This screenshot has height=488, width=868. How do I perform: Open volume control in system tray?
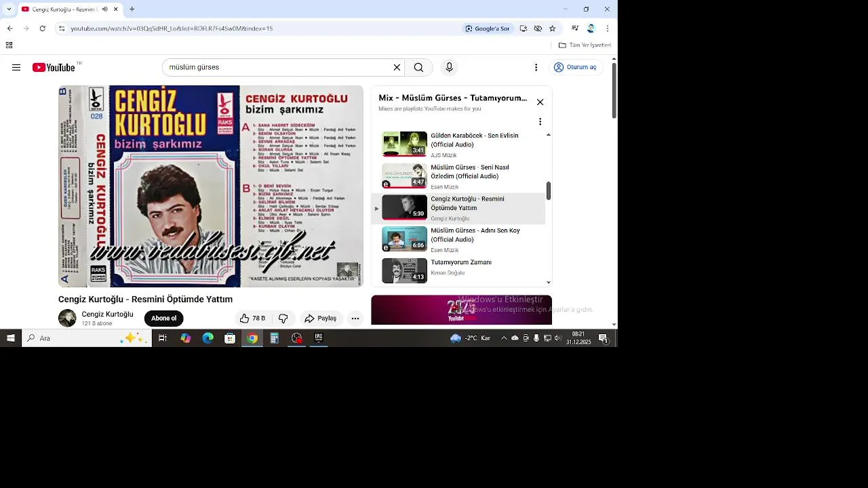pos(557,338)
